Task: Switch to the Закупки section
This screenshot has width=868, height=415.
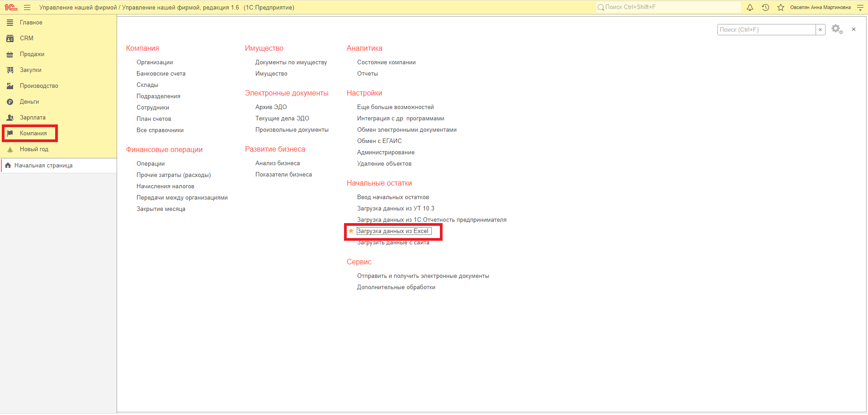Action: coord(31,70)
